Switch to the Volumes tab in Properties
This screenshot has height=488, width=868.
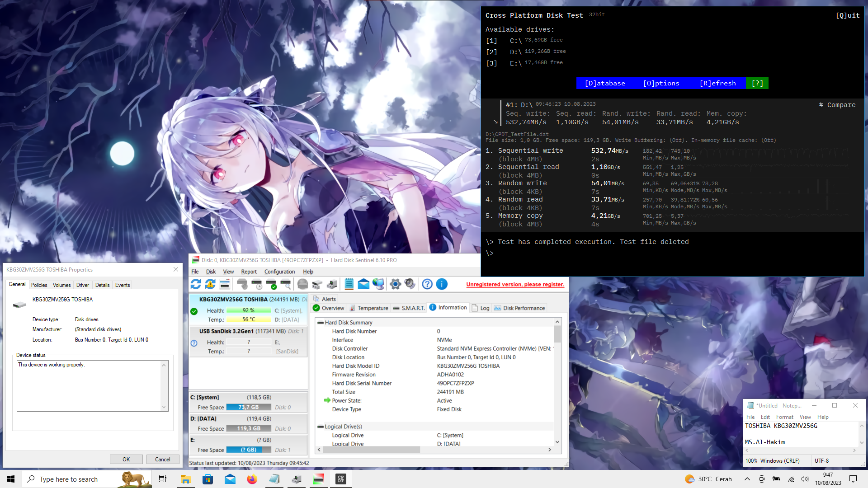61,285
